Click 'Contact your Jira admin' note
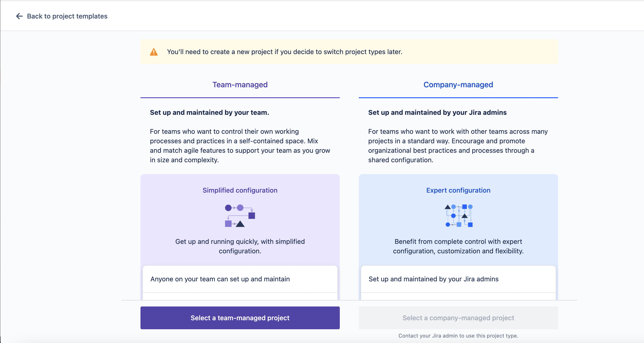 [x=458, y=336]
